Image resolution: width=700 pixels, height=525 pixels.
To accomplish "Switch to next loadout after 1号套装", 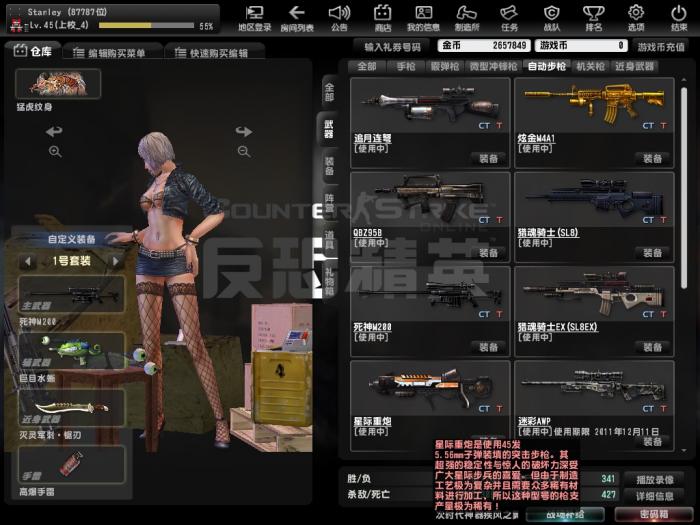I will tap(116, 261).
